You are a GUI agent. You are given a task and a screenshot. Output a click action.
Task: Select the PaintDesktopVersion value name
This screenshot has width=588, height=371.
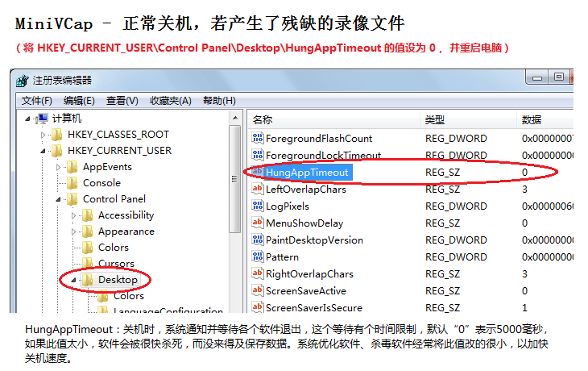314,240
